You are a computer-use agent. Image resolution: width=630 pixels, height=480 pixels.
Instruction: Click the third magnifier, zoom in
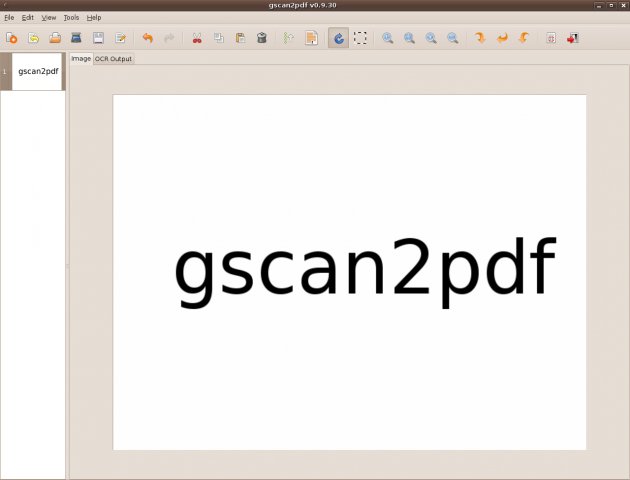coord(431,38)
